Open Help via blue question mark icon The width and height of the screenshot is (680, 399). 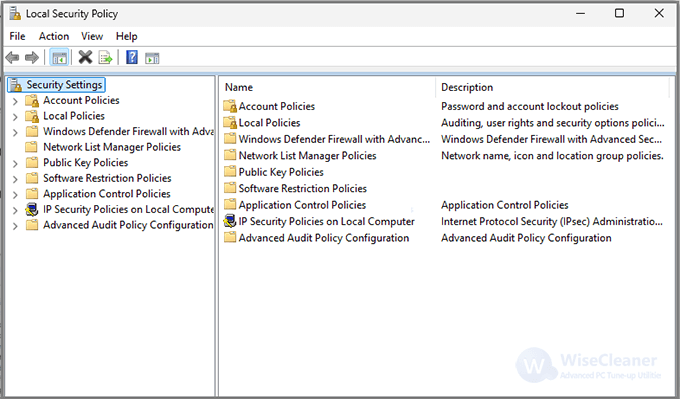tap(132, 57)
